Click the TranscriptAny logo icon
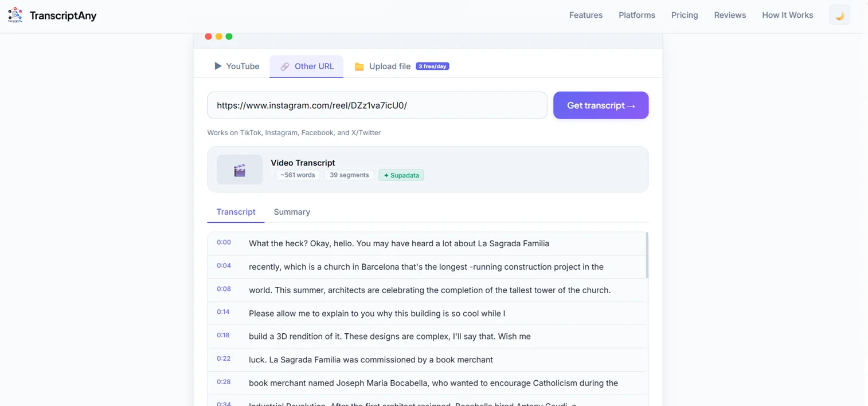868x406 pixels. (x=15, y=15)
